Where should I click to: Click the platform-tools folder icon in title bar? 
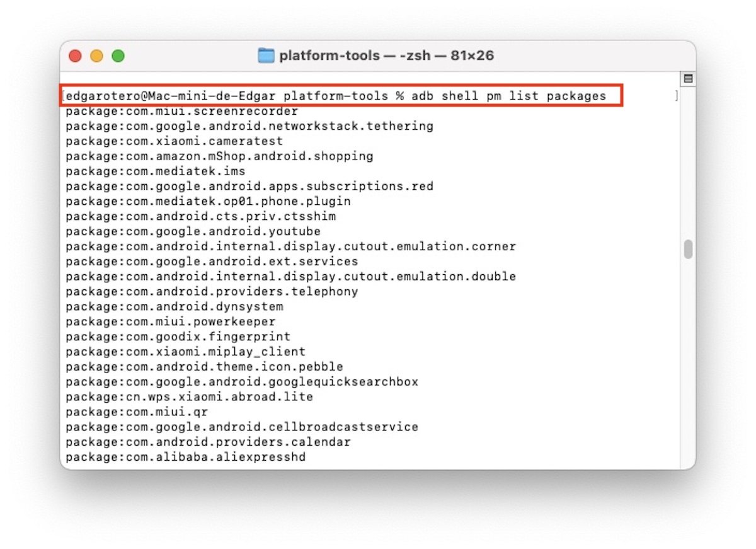click(x=266, y=55)
